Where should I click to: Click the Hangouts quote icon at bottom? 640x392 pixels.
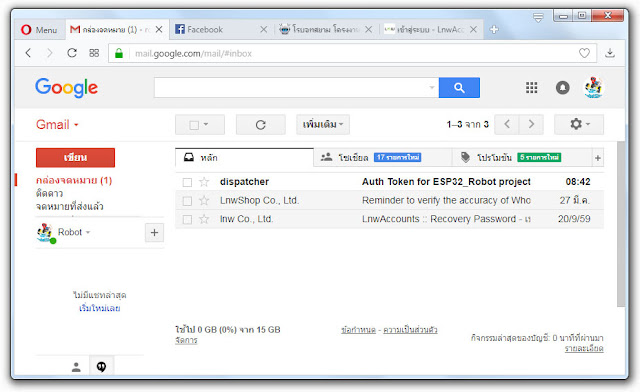tap(102, 367)
